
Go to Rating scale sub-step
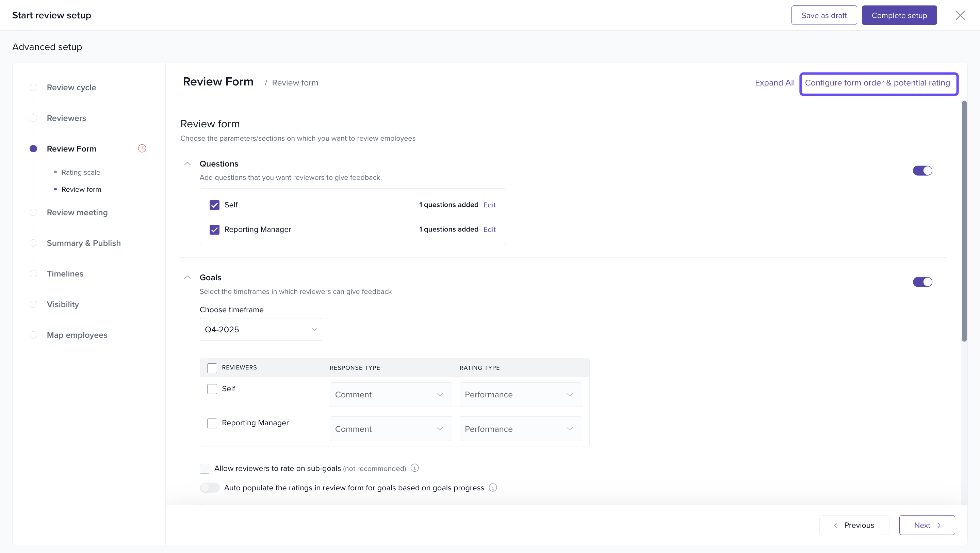[81, 172]
